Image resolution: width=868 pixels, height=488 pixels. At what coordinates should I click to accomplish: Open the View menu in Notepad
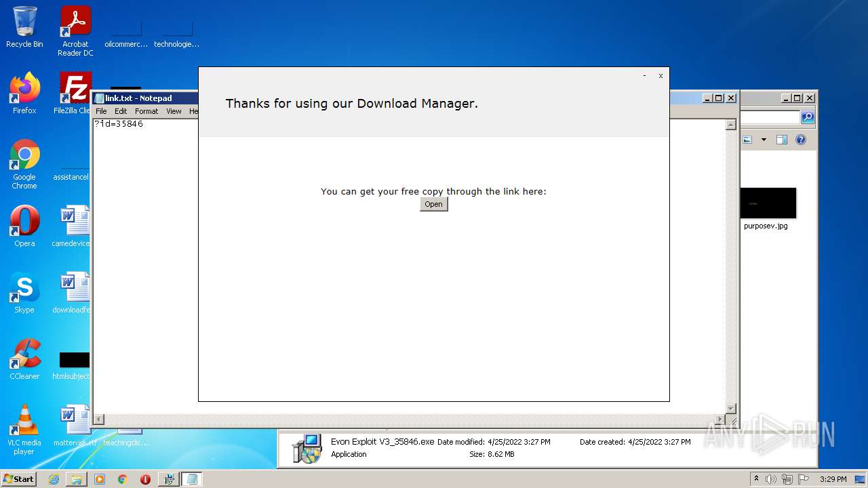tap(174, 111)
